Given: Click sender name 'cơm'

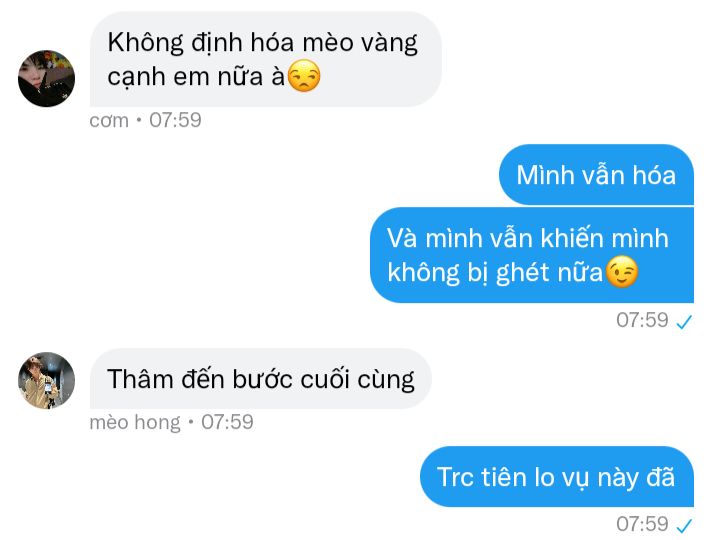Looking at the screenshot, I should click(109, 121).
